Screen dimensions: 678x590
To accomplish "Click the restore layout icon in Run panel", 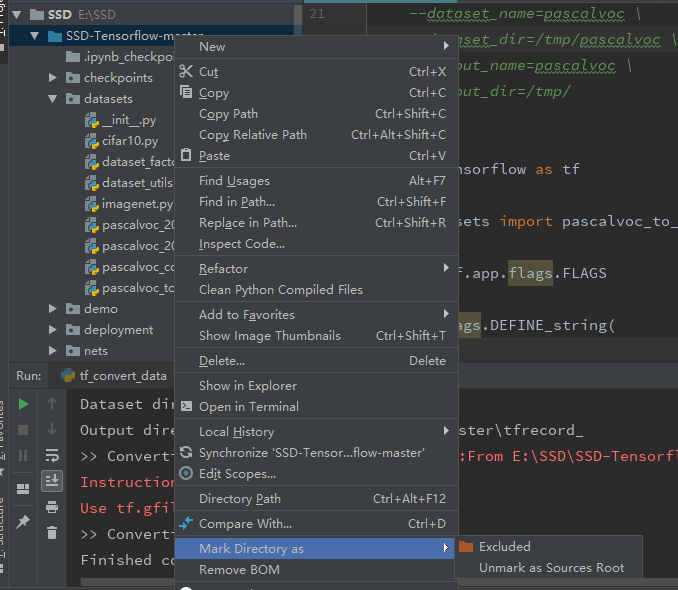I will coord(23,489).
